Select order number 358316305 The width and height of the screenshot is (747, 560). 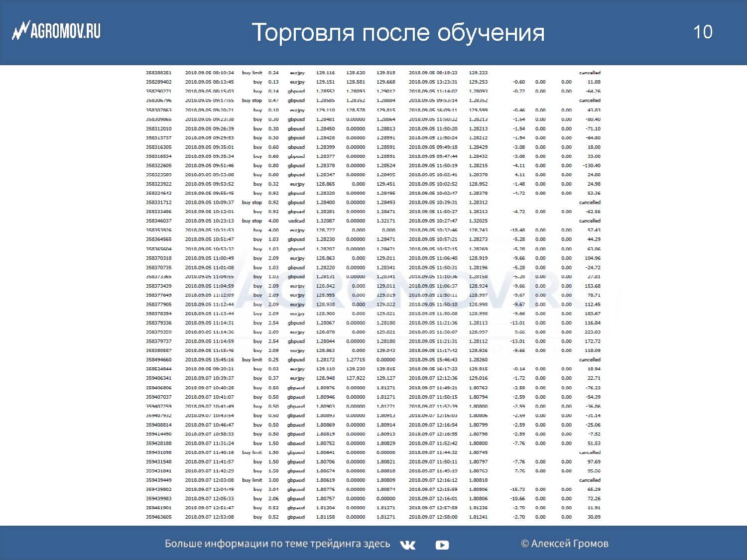(158, 147)
